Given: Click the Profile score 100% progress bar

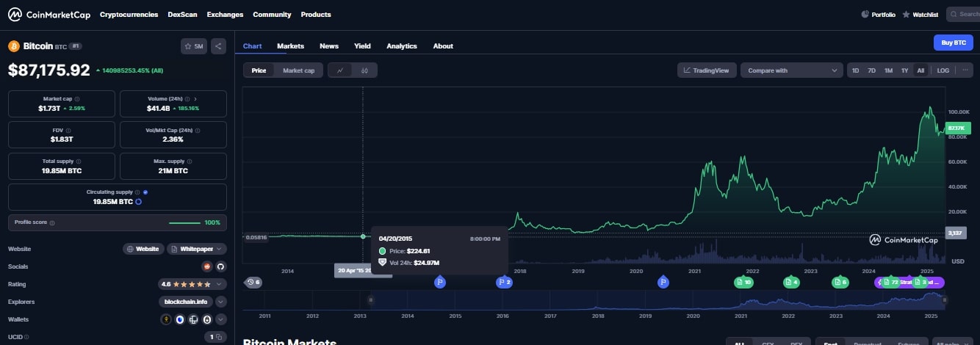Looking at the screenshot, I should click(x=184, y=222).
